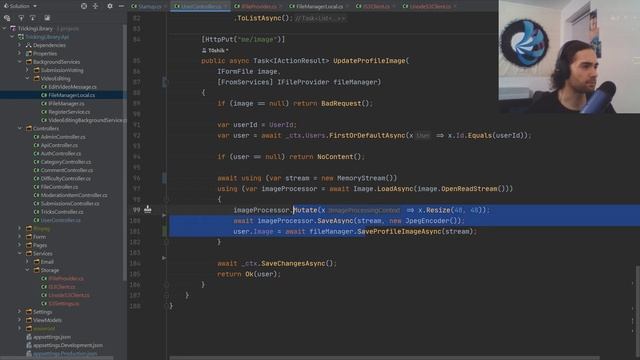
Task: Open VideoEditingBackgroundService file
Action: coord(87,120)
